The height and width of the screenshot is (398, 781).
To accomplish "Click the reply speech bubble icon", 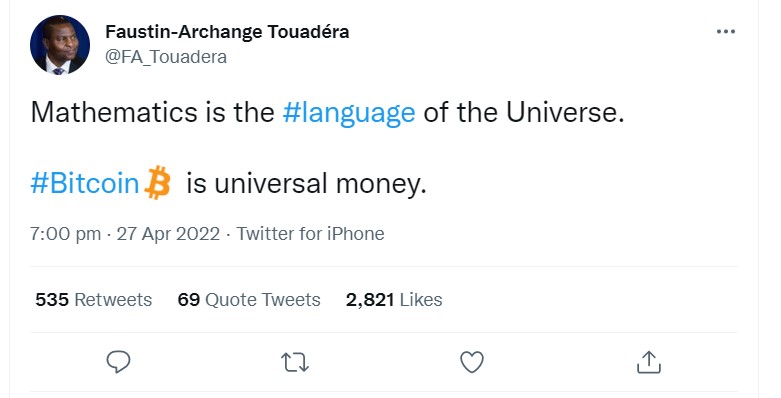I will click(119, 362).
